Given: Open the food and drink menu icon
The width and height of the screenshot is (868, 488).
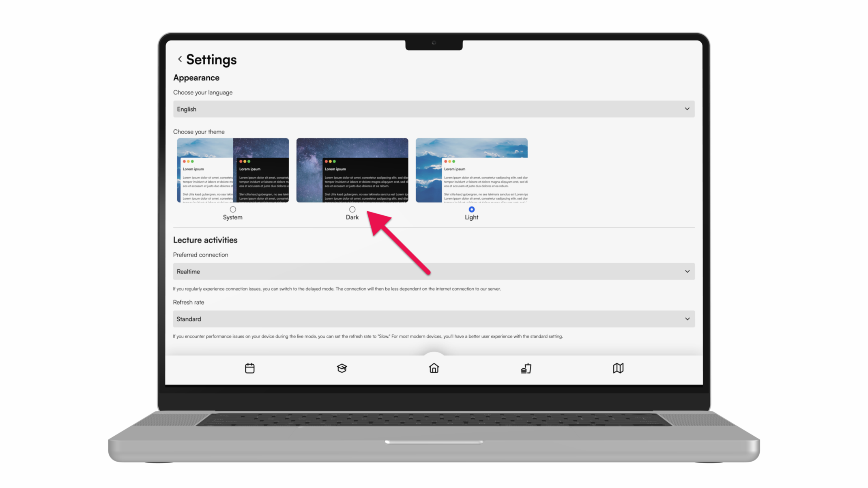Looking at the screenshot, I should tap(526, 368).
